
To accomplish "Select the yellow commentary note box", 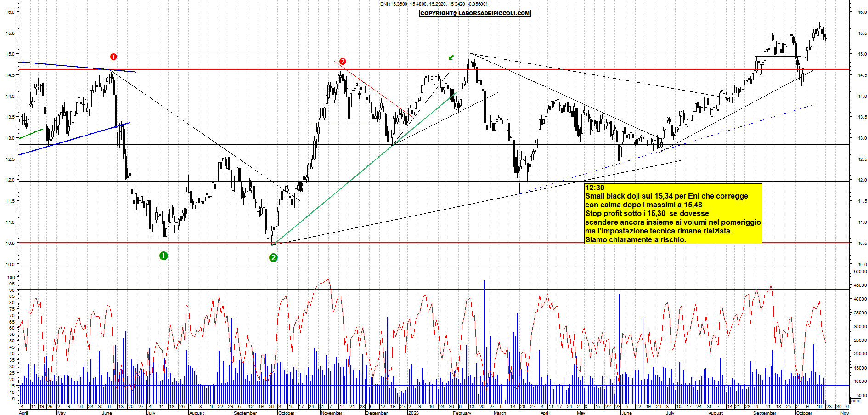I will coord(673,214).
